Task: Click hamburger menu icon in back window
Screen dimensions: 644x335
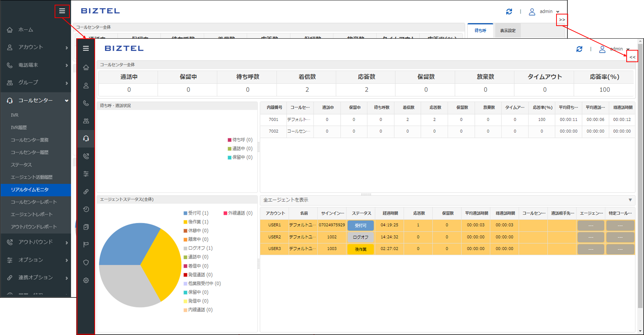Action: [62, 11]
